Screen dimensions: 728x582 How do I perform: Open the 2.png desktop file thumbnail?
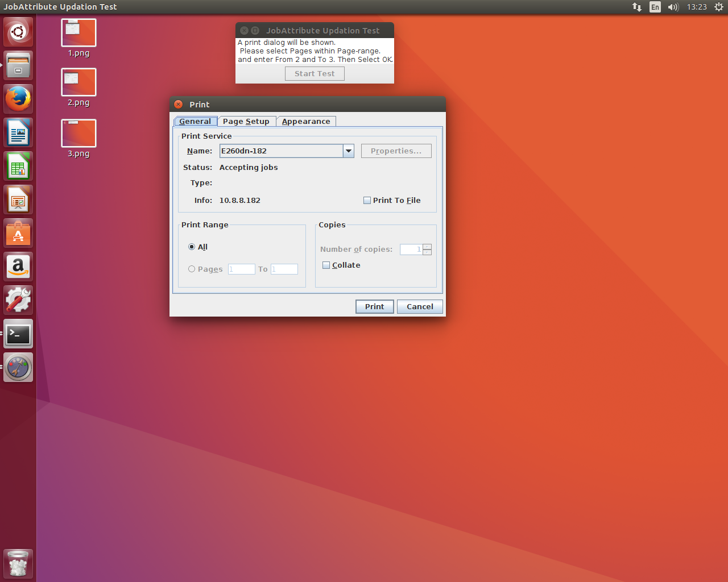tap(78, 83)
